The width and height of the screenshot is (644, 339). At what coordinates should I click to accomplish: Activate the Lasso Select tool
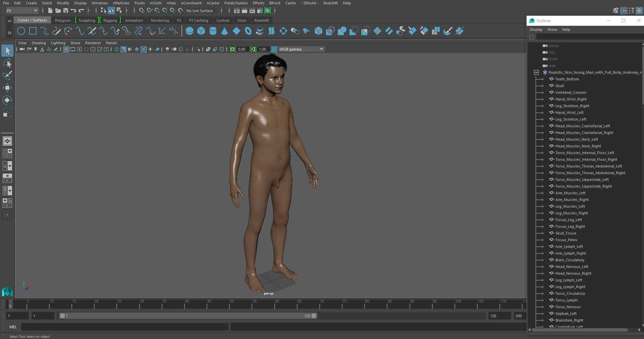point(7,63)
